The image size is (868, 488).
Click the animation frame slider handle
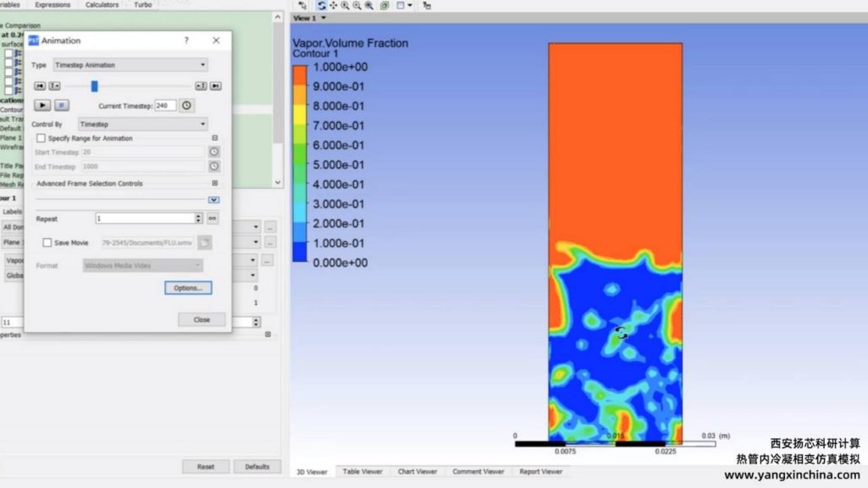95,86
